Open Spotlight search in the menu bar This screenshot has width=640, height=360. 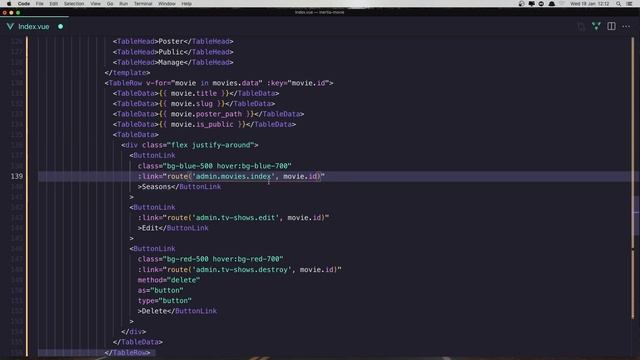coord(618,4)
